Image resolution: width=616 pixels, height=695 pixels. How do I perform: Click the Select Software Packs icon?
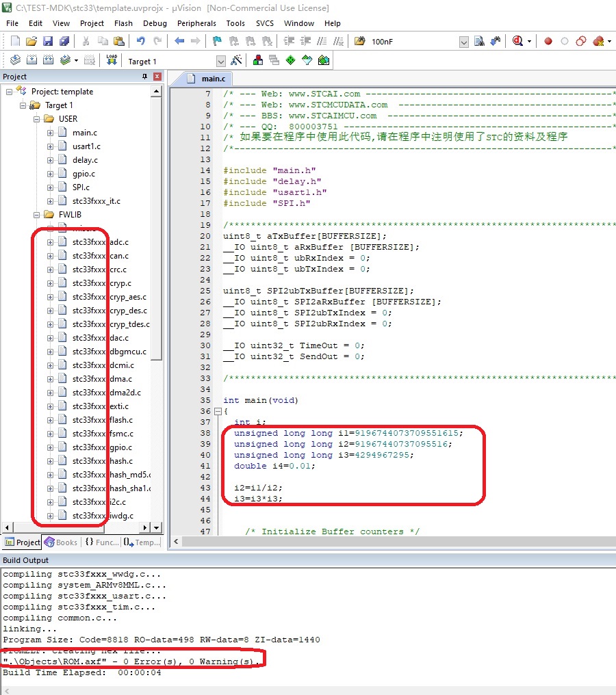click(307, 60)
